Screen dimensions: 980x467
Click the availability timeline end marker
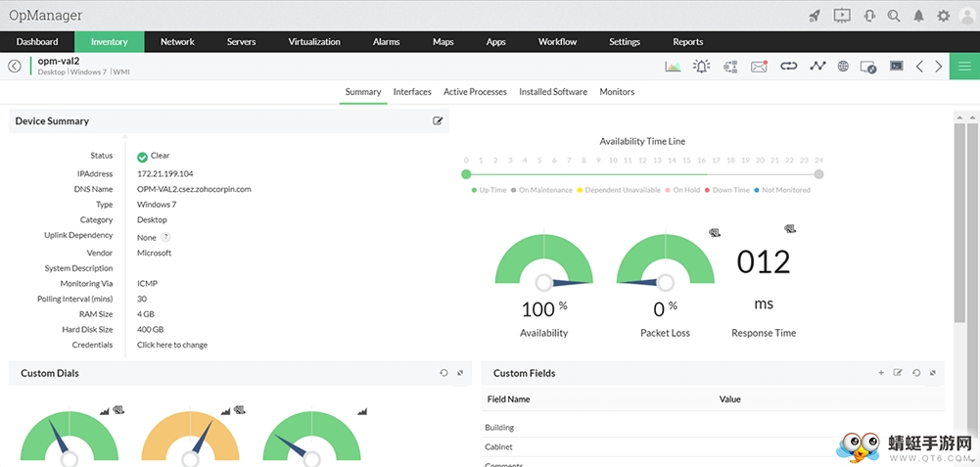(x=818, y=174)
